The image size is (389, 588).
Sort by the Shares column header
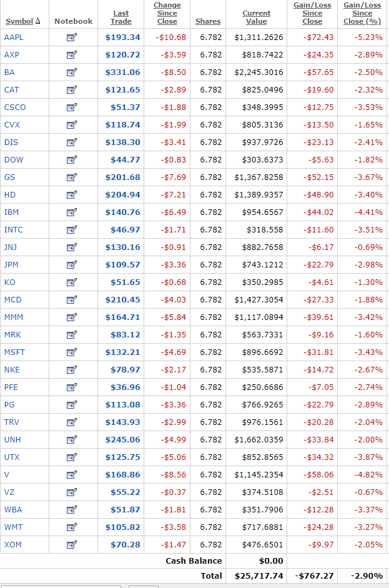208,21
